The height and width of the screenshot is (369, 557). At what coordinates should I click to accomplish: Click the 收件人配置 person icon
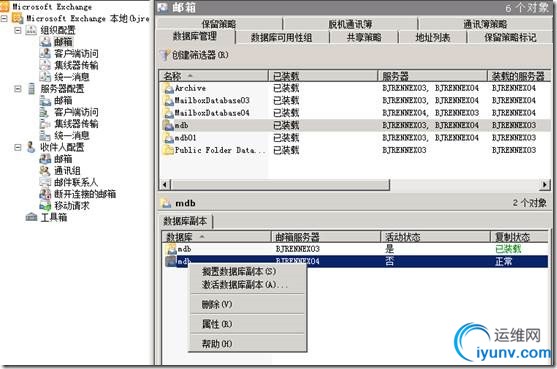(31, 147)
